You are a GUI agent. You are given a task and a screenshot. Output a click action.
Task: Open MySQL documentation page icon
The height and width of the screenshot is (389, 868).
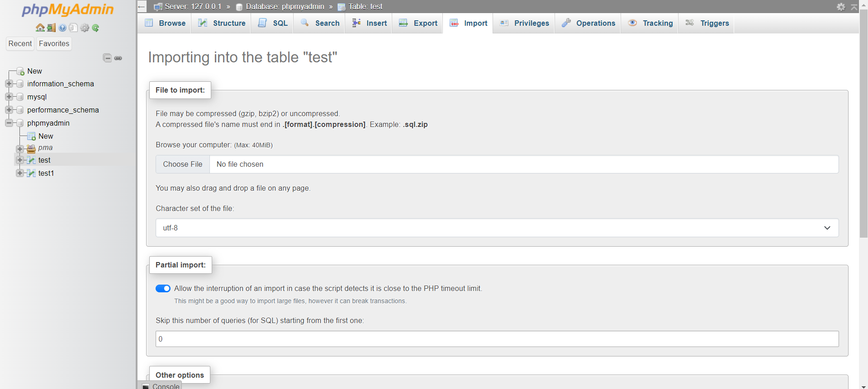(x=73, y=28)
